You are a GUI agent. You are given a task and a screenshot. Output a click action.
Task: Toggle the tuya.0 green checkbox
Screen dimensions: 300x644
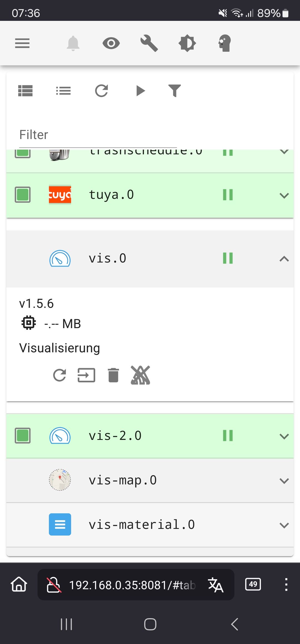[22, 195]
